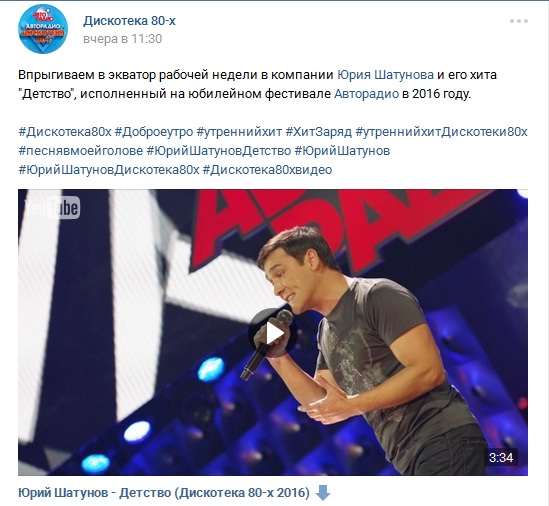Screen dimensions: 549x506
Task: Play the Юрий Шатунов video
Action: pos(273,333)
